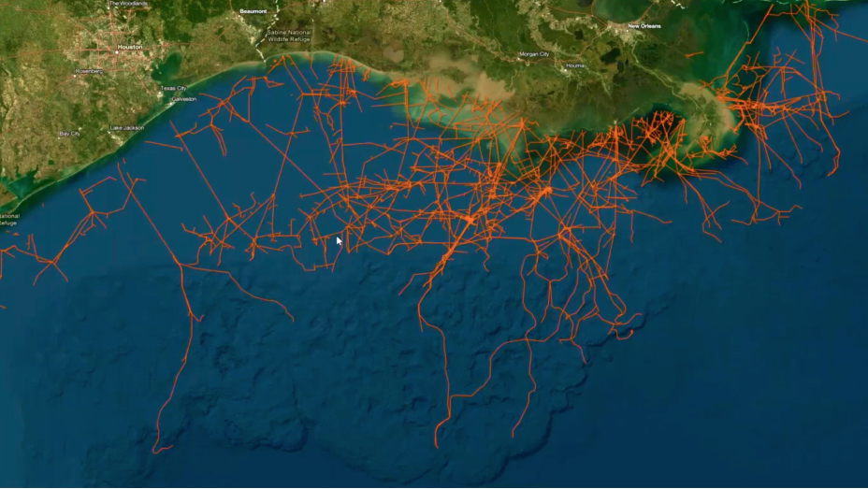
Task: Click the Houston city label
Action: [129, 48]
